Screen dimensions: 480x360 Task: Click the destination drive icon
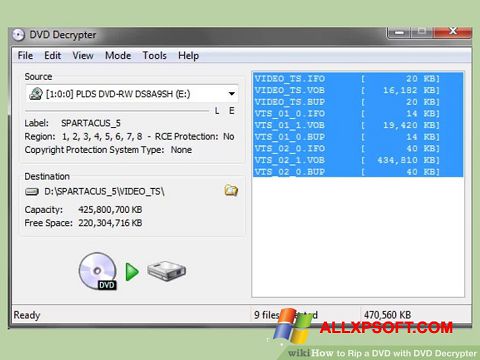click(x=32, y=191)
